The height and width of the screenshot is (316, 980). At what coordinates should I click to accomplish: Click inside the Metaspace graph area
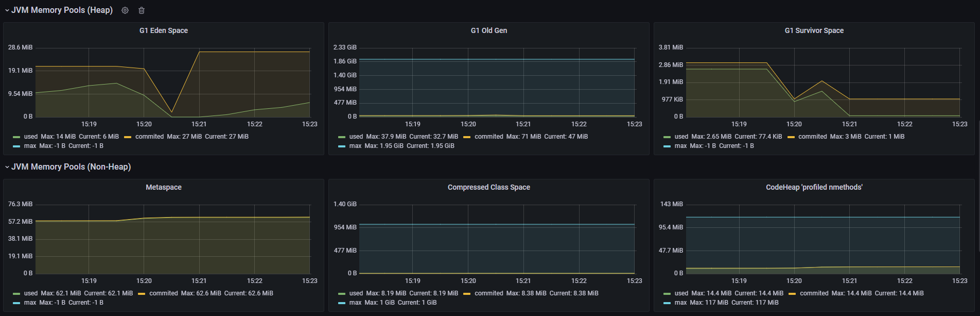click(173, 239)
